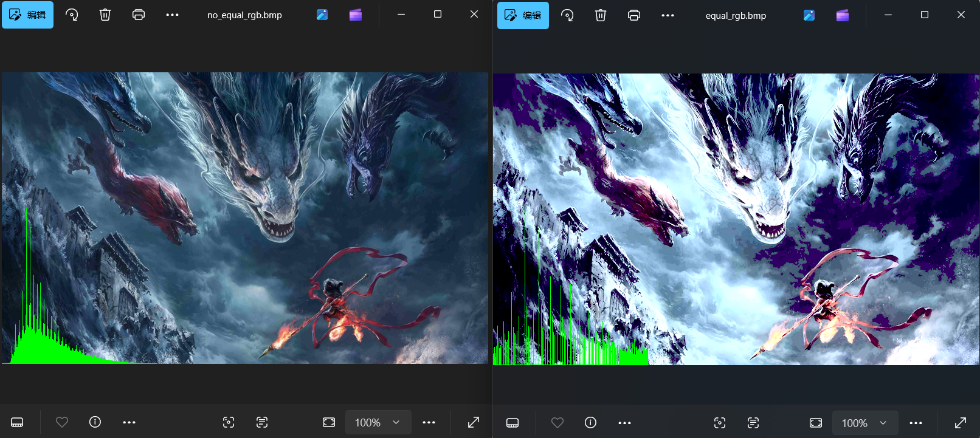Open 100% zoom dropdown in equal_rgb.bmp window

tap(865, 423)
